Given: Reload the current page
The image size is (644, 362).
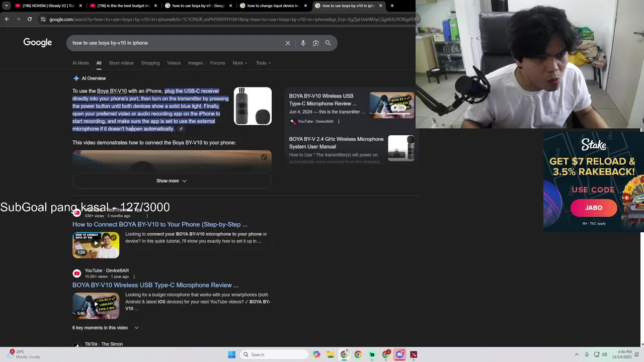Looking at the screenshot, I should [x=30, y=19].
